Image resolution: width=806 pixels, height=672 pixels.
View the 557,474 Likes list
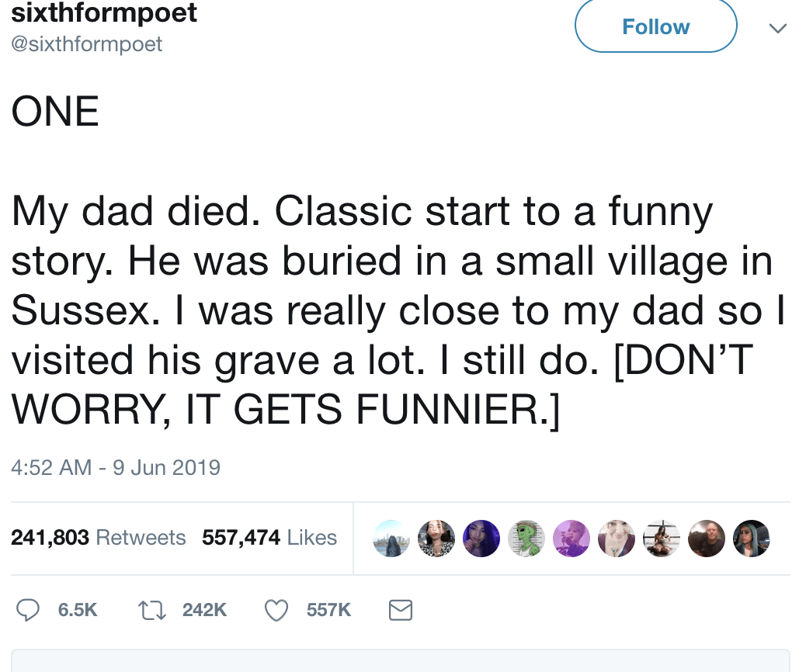(x=269, y=538)
